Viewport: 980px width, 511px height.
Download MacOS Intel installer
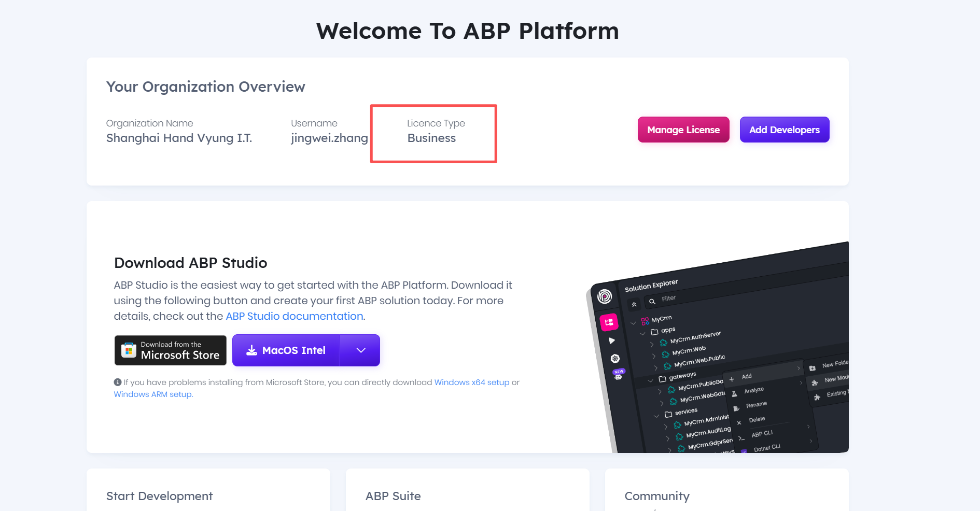pyautogui.click(x=286, y=350)
